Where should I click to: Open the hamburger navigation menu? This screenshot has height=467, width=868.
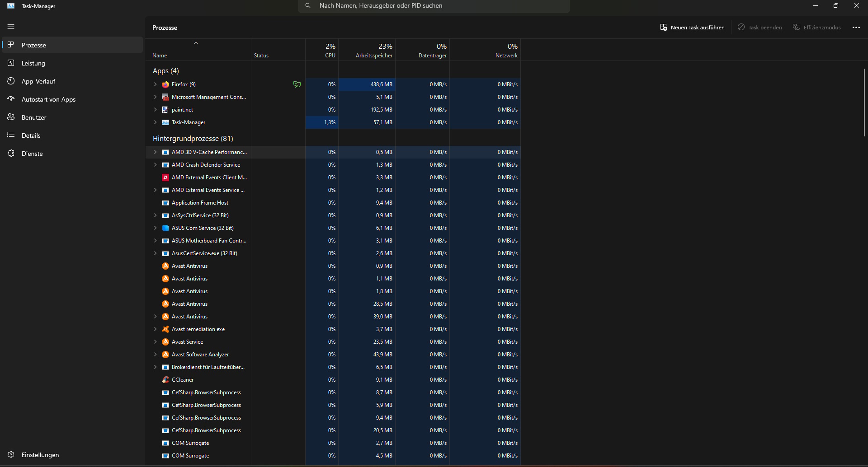click(11, 27)
